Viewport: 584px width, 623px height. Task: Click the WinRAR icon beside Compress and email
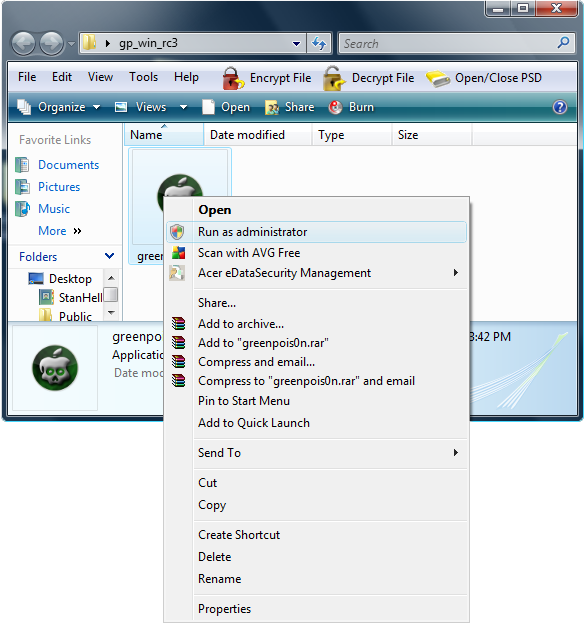(178, 362)
